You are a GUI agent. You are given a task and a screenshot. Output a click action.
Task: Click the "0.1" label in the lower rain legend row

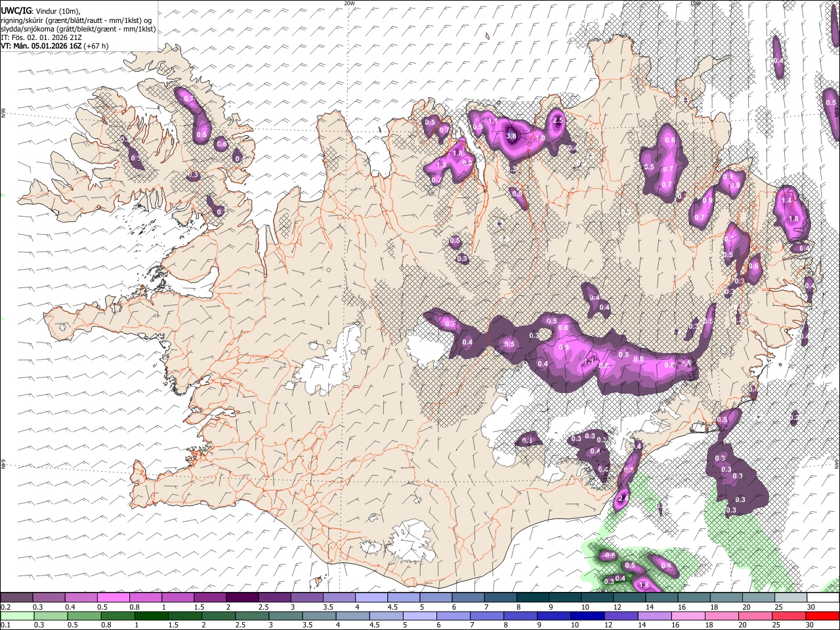5,625
